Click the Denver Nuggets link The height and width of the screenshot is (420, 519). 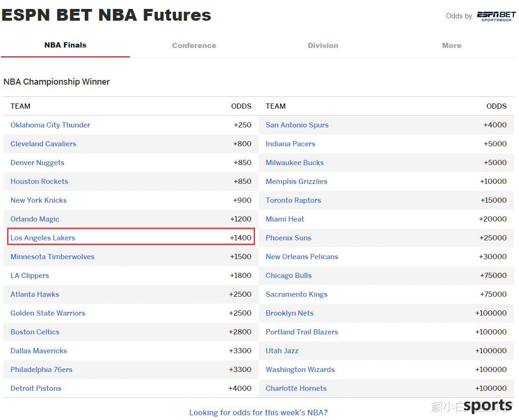point(37,163)
